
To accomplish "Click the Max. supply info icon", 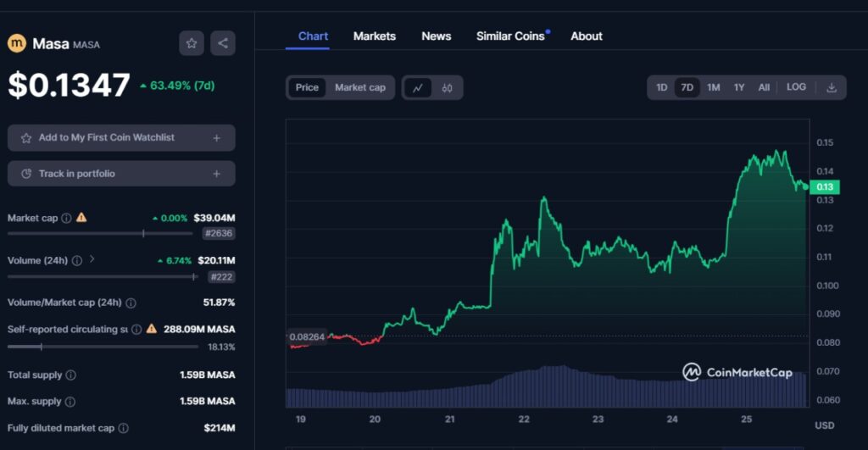I will coord(70,402).
